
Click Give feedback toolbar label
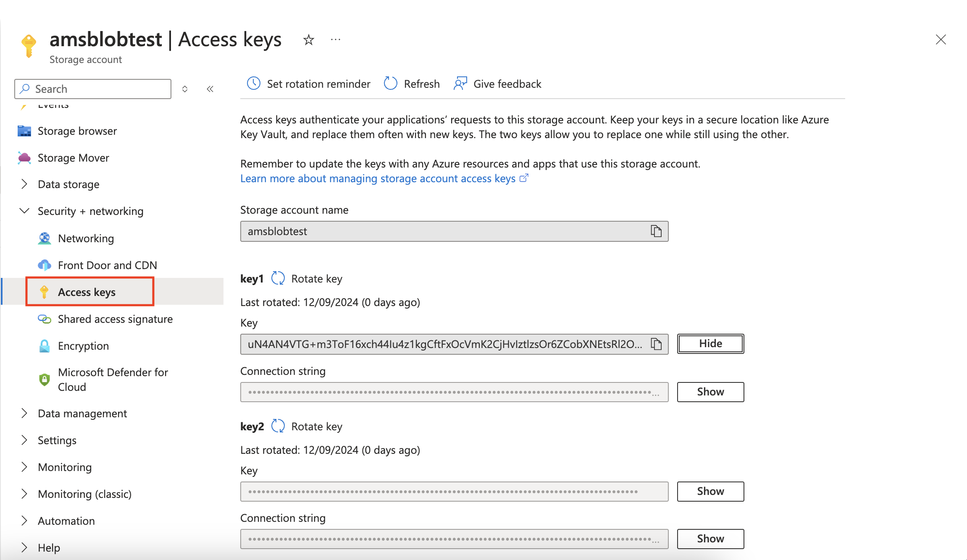point(507,84)
